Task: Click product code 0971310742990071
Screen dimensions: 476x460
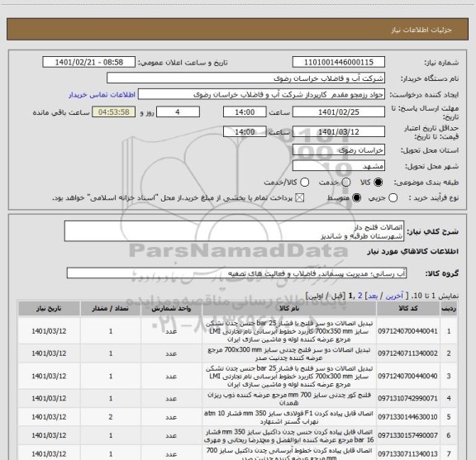Action: pos(407,398)
